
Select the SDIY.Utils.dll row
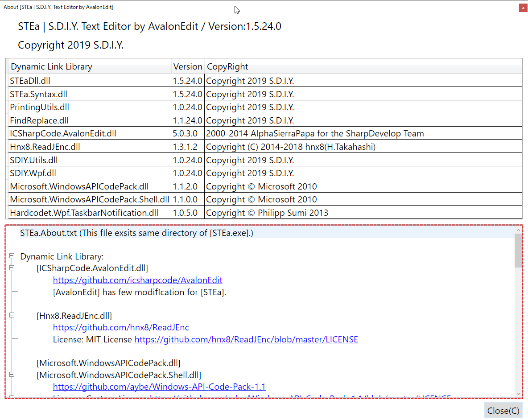click(265, 160)
